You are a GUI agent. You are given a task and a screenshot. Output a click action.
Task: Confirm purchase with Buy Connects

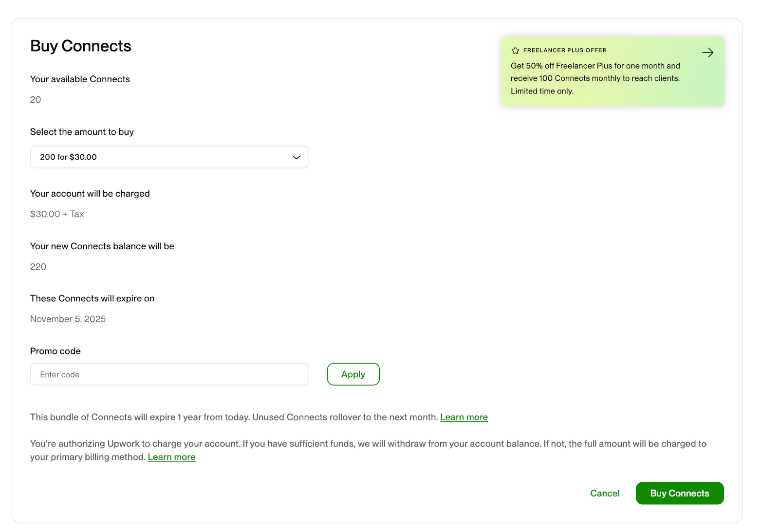[x=680, y=493]
